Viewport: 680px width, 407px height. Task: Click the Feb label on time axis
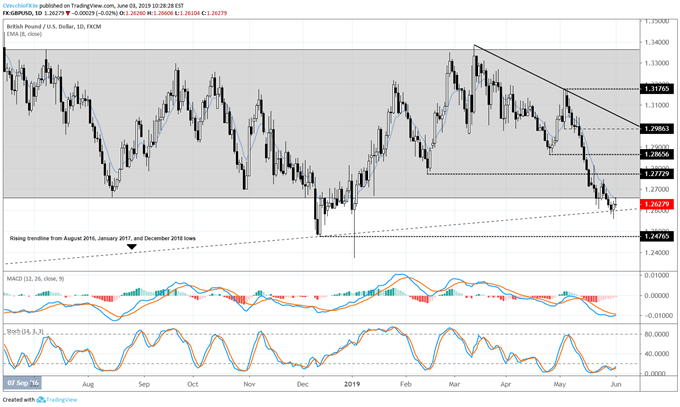click(x=405, y=384)
